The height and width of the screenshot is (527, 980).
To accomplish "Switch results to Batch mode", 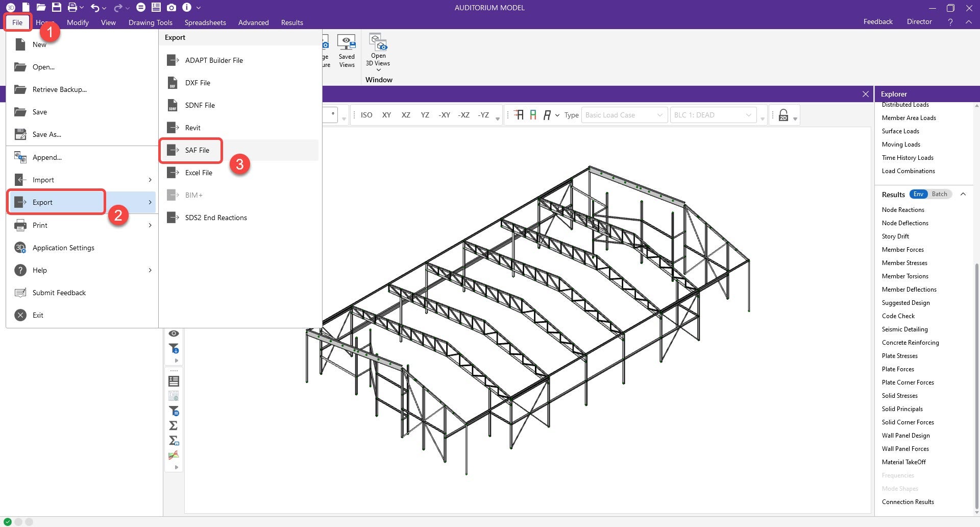I will (x=939, y=194).
